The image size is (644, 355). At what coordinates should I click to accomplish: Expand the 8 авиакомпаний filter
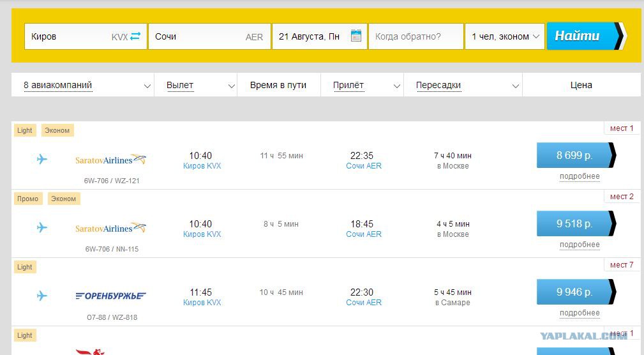[82, 85]
